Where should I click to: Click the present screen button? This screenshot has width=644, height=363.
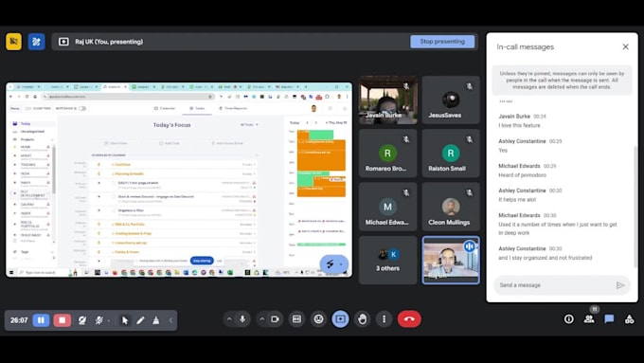340,319
